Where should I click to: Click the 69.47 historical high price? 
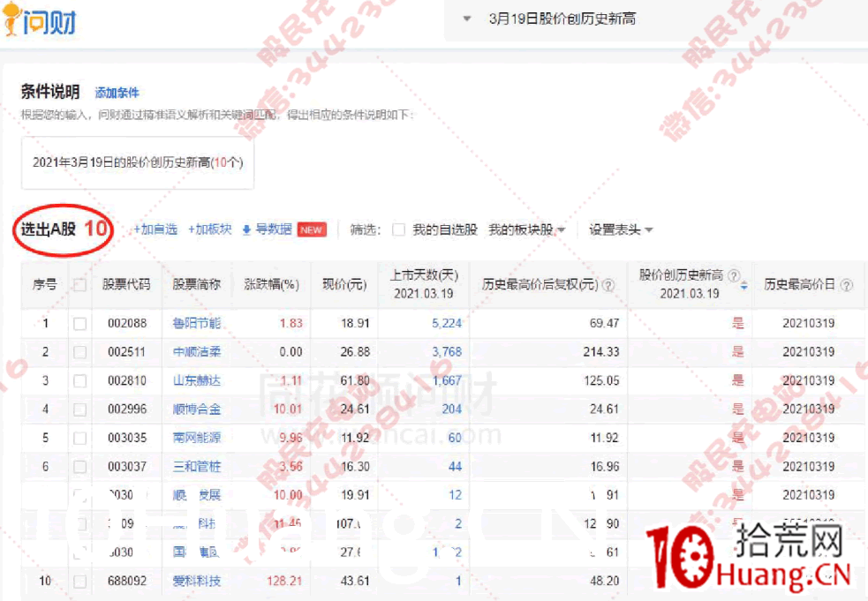point(605,323)
